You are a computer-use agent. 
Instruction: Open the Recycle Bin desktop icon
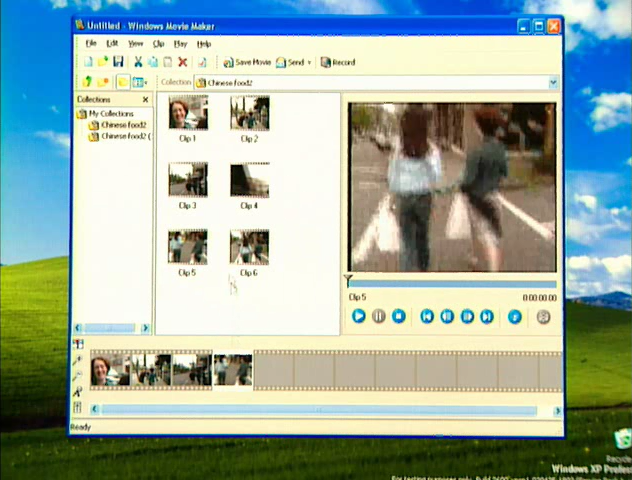coord(623,441)
